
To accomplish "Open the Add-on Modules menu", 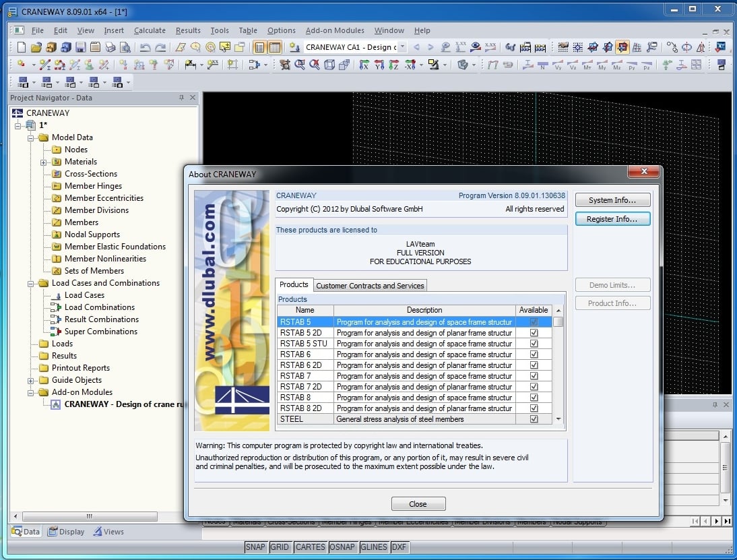I will (335, 30).
